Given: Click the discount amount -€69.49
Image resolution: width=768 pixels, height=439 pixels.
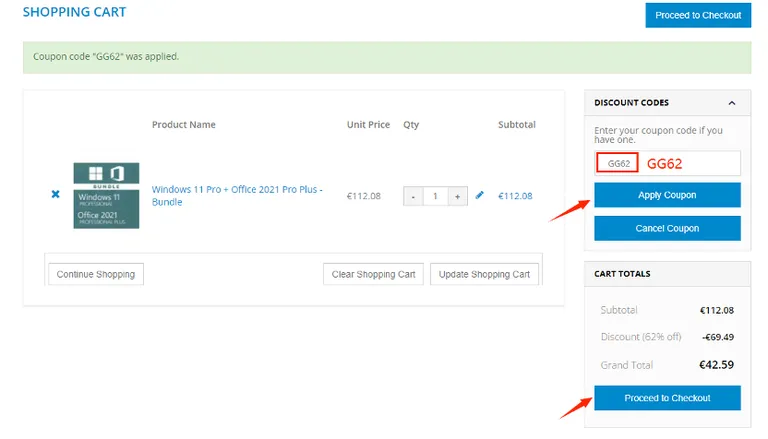Looking at the screenshot, I should tap(718, 337).
